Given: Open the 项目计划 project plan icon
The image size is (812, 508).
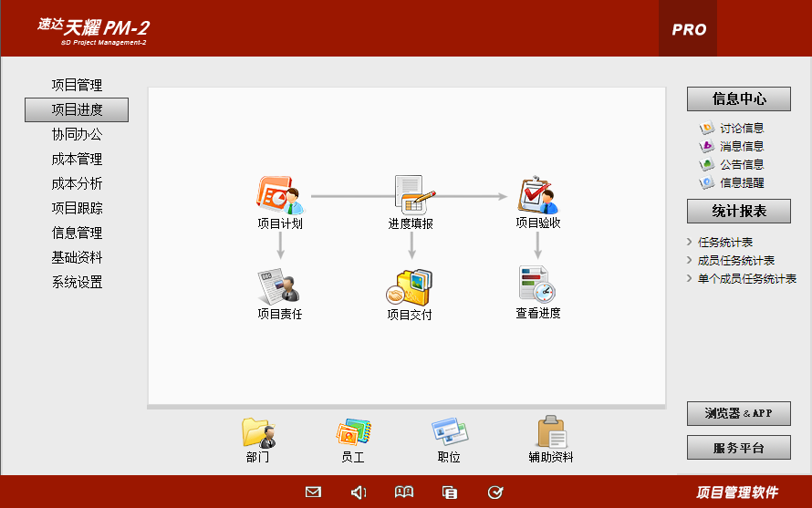Looking at the screenshot, I should point(279,195).
